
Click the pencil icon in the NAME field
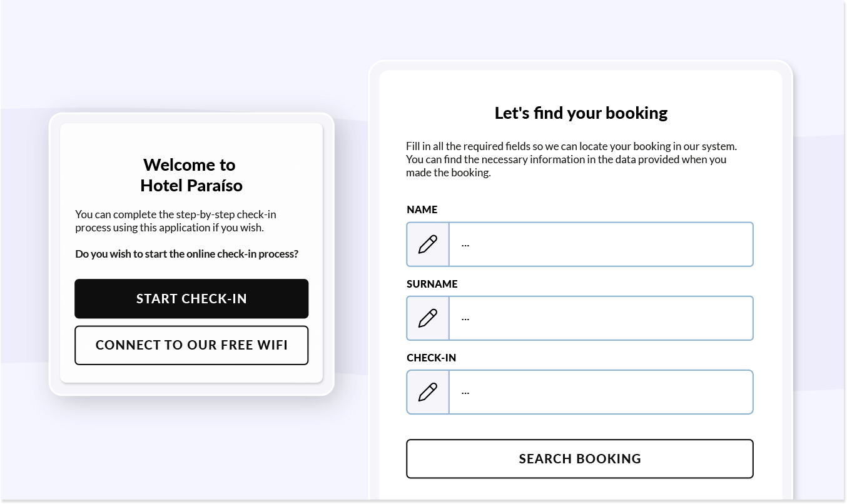428,244
